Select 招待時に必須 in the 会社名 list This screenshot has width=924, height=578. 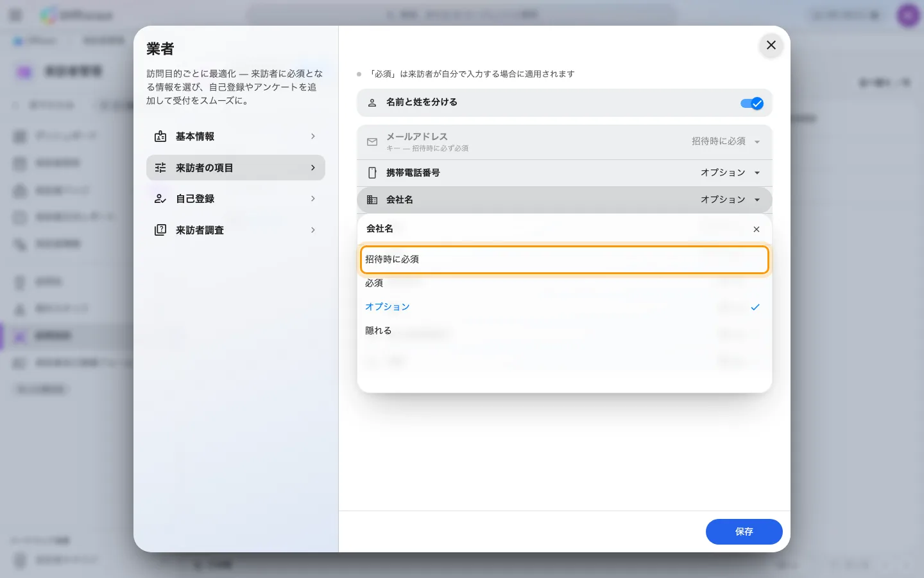pyautogui.click(x=565, y=259)
